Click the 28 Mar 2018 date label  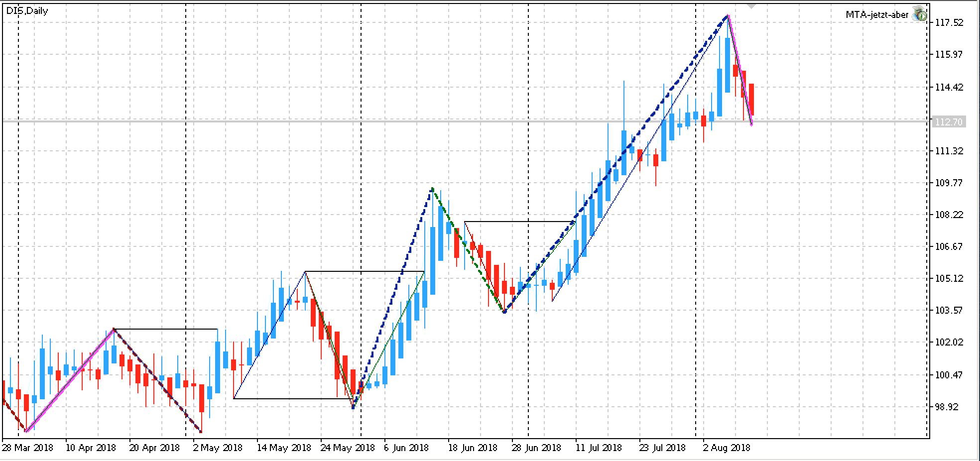coord(27,448)
